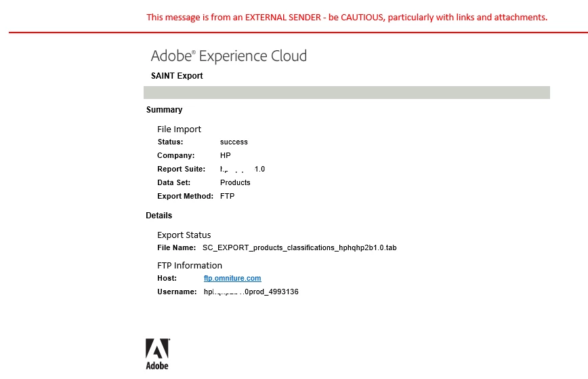
Task: Click the external sender warning banner text
Action: click(x=347, y=17)
